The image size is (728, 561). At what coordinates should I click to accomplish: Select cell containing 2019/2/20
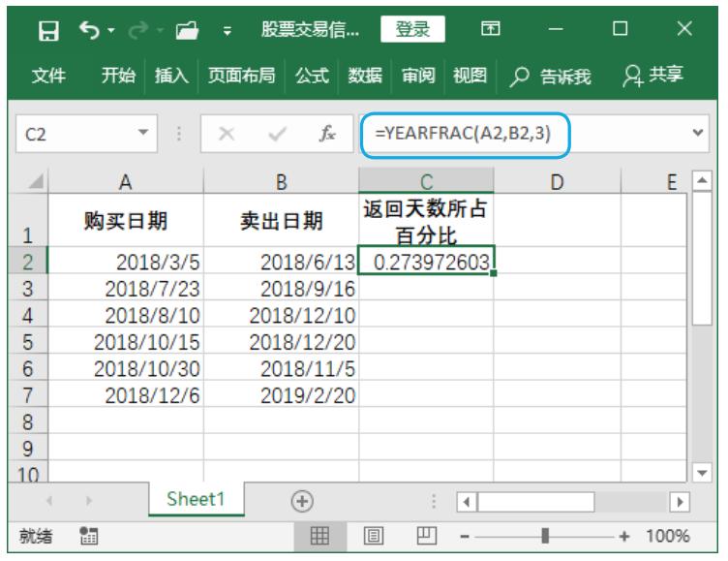282,395
